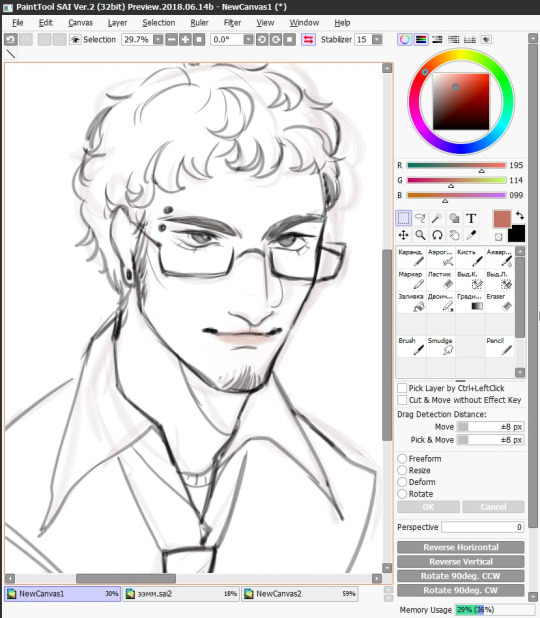Click the Reverse Horizontal button

click(460, 547)
